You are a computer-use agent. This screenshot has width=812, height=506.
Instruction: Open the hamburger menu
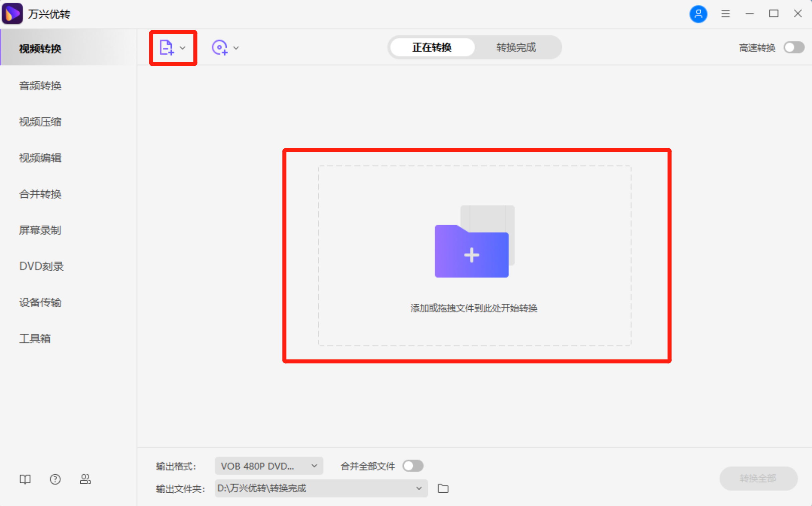pos(725,14)
